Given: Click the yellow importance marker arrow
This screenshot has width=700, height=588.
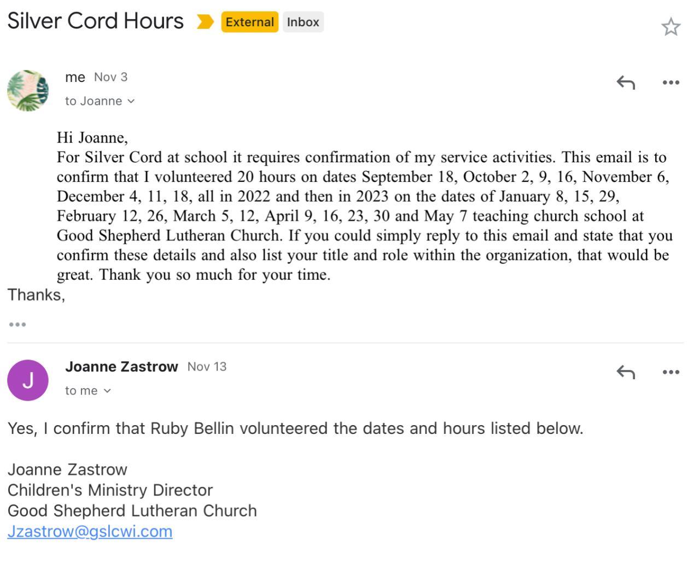Looking at the screenshot, I should tap(205, 22).
